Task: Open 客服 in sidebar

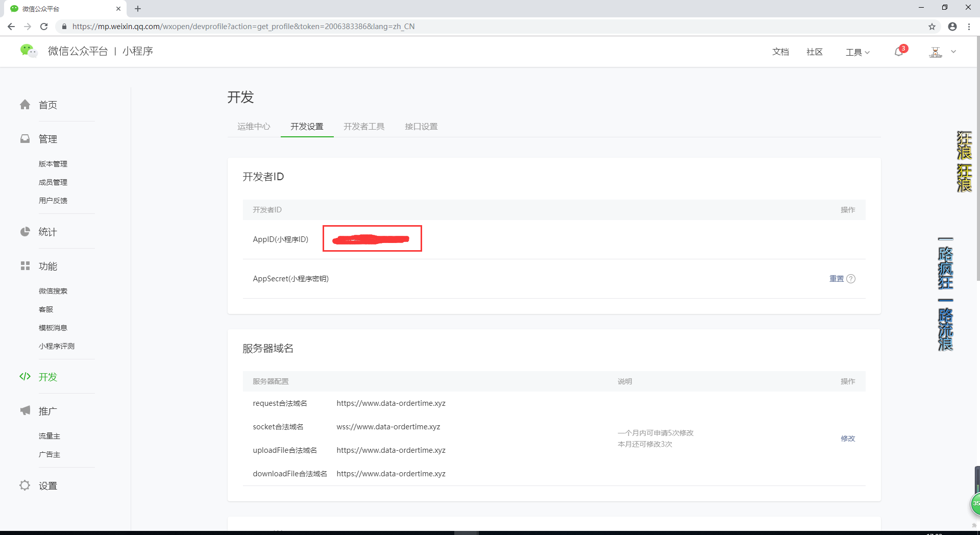Action: click(46, 309)
